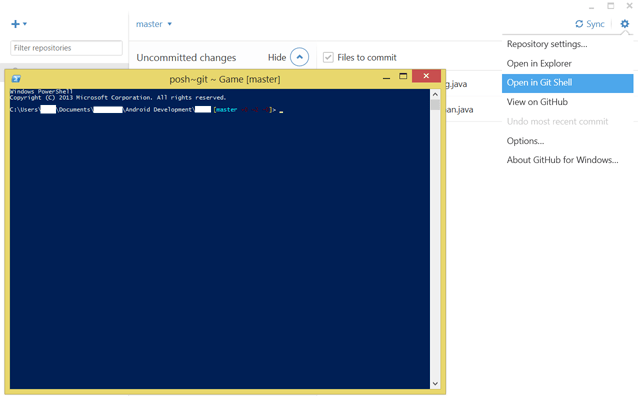The width and height of the screenshot is (638, 396).
Task: Expand the master branch dropdown
Action: [154, 24]
